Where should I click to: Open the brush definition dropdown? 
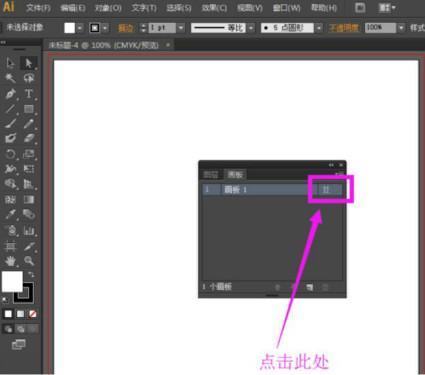coord(319,28)
